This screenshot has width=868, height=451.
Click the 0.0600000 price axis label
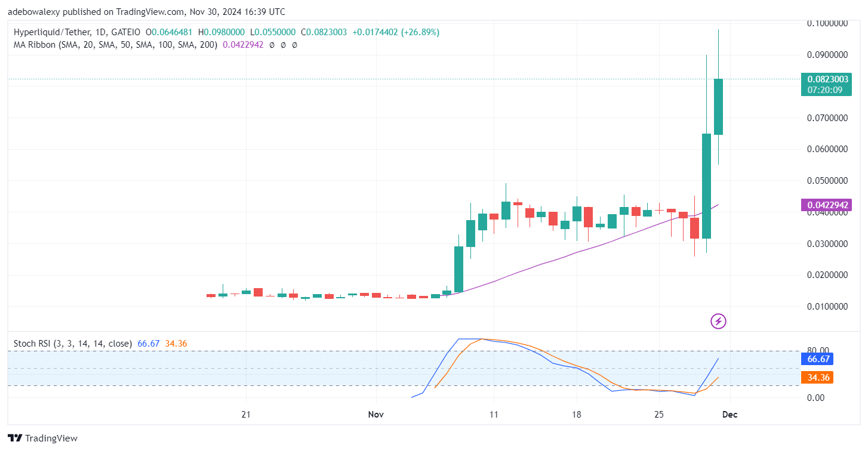(827, 149)
